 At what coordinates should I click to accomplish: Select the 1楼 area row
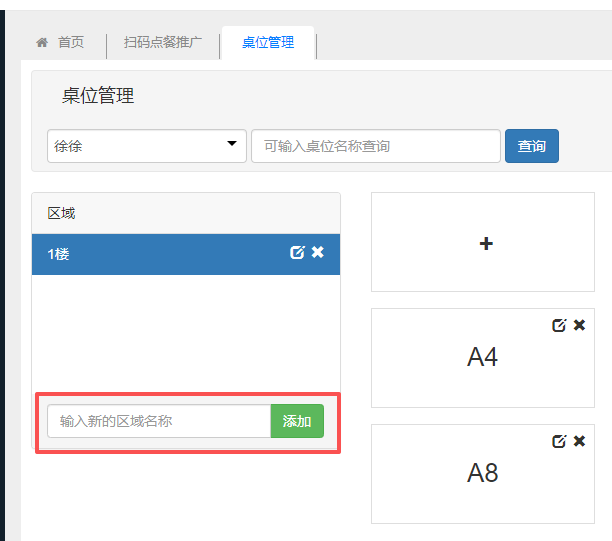150,254
